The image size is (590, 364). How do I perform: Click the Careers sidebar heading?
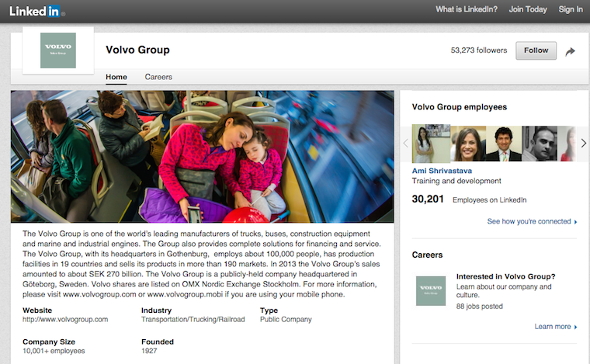pyautogui.click(x=427, y=255)
